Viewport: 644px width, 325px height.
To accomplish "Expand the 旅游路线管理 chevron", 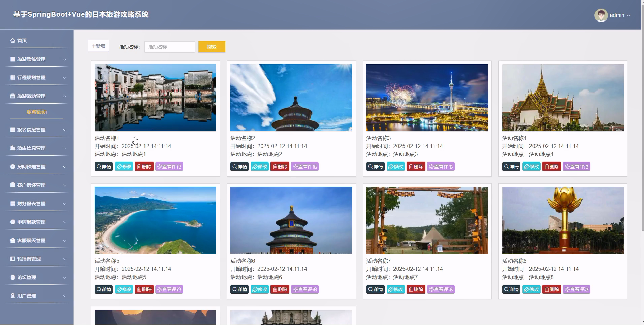I will click(x=65, y=59).
